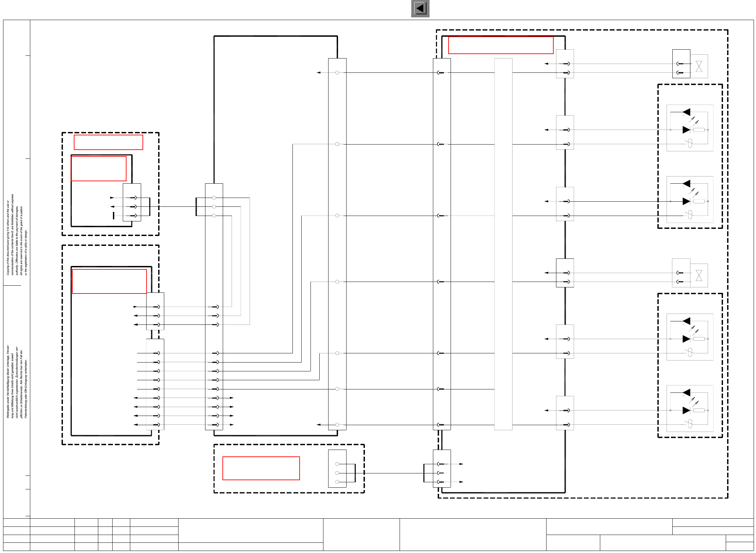Select the lower solenoid valve hourglass symbol
Image resolution: width=756 pixels, height=553 pixels.
click(x=699, y=275)
